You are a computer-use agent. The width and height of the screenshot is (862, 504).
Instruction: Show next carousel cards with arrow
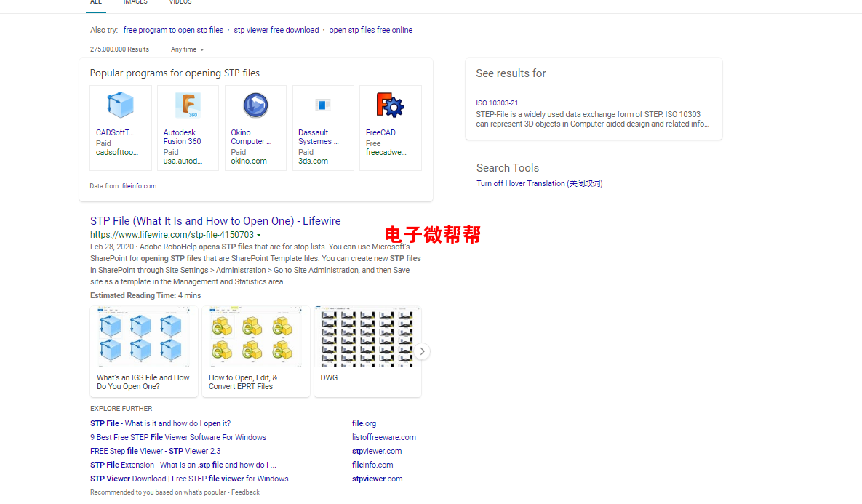(422, 351)
